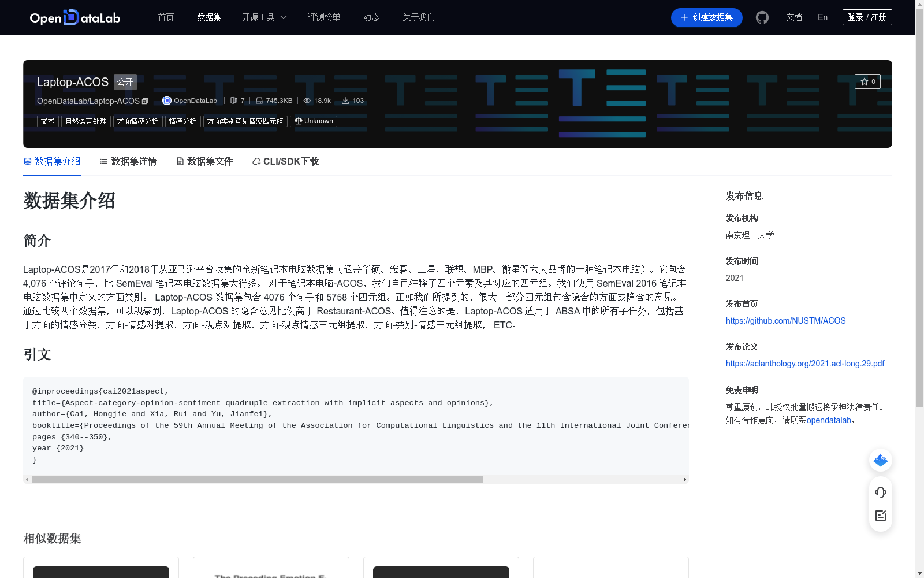This screenshot has width=924, height=578.
Task: Click the OpenDataLab publisher avatar icon
Action: coord(167,101)
